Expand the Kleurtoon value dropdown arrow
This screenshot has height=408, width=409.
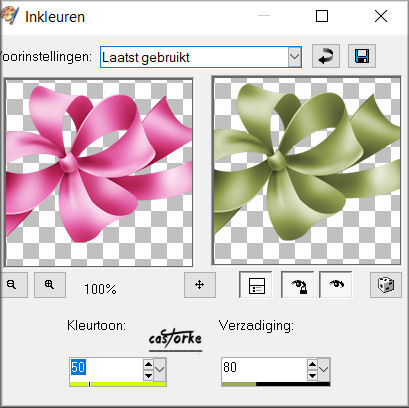click(x=160, y=369)
